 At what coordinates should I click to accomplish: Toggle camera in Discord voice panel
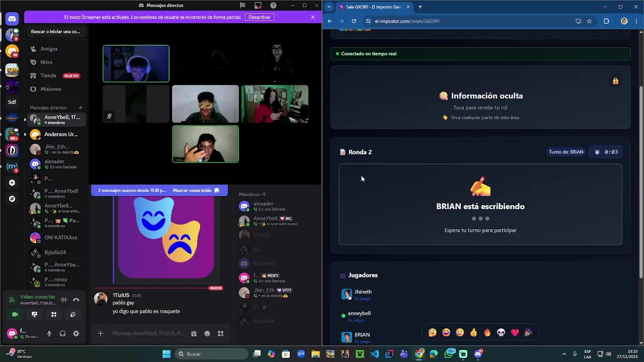pos(15,314)
